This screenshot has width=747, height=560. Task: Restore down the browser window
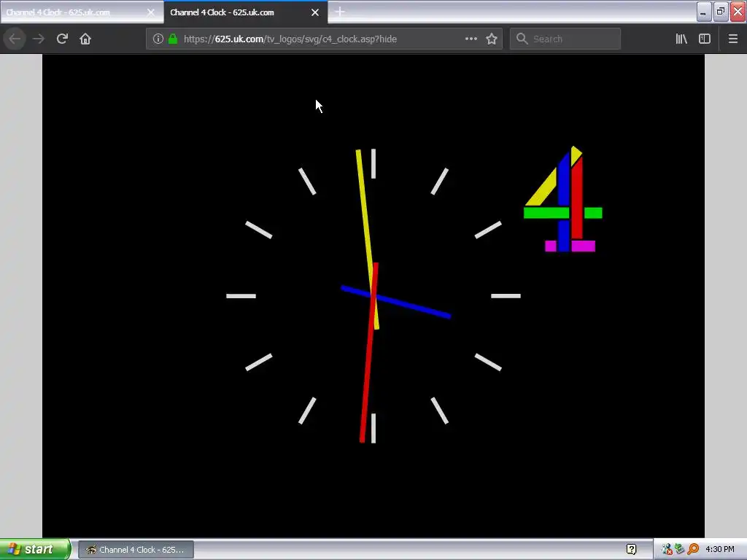(x=721, y=12)
